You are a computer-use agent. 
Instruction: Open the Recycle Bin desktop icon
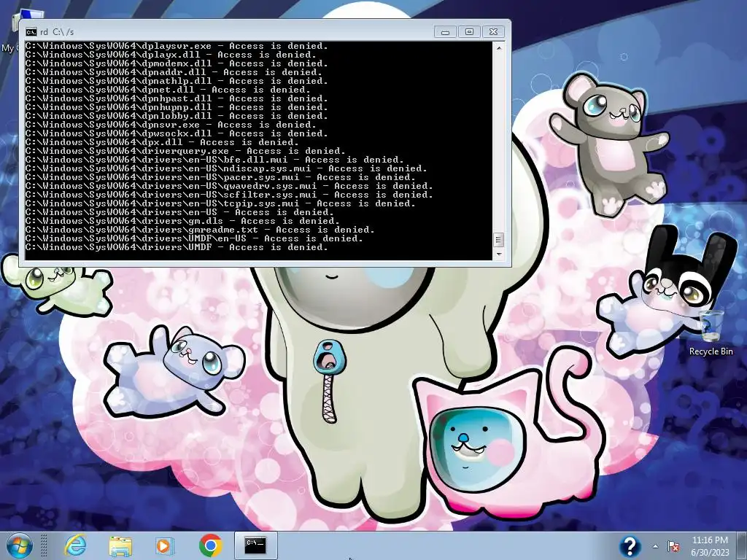coord(711,332)
